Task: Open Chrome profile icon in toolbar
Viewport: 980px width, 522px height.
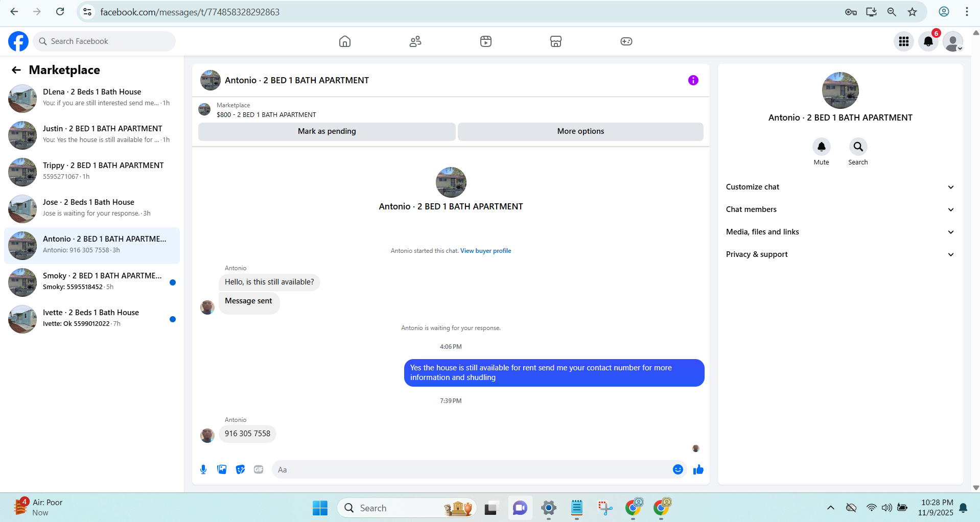Action: click(944, 12)
